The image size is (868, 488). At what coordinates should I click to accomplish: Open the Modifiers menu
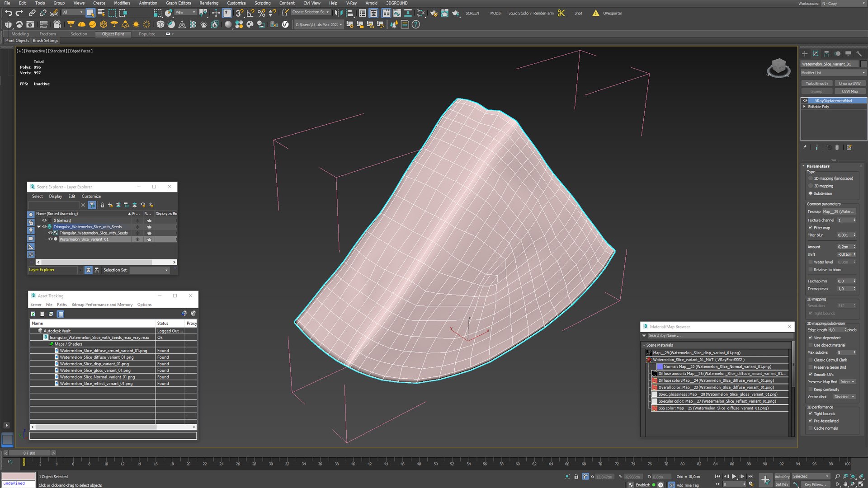pyautogui.click(x=122, y=3)
